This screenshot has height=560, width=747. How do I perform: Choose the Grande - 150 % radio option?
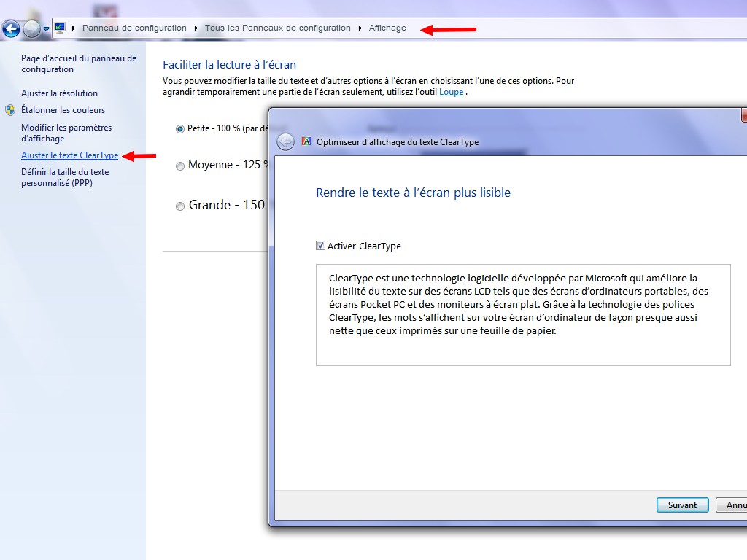click(180, 206)
